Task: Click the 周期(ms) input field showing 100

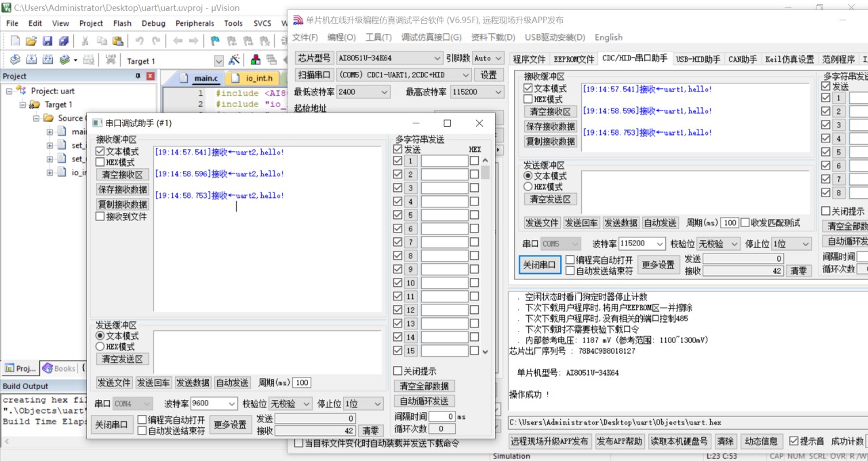Action: (x=302, y=383)
